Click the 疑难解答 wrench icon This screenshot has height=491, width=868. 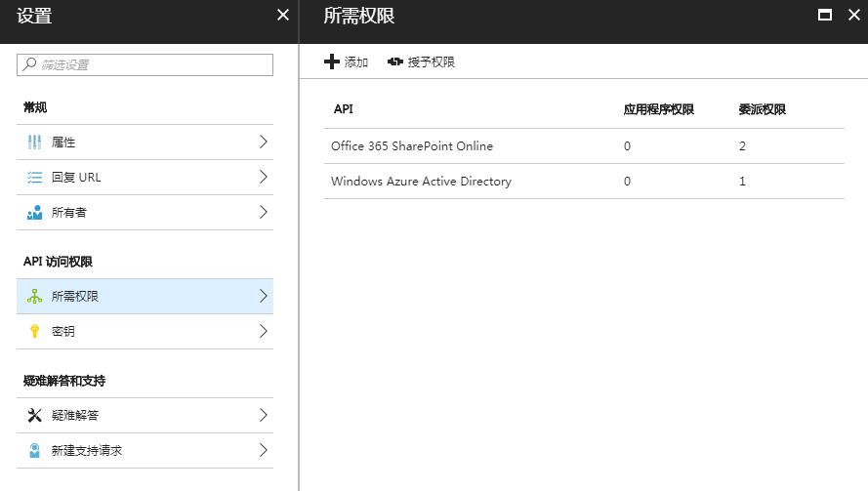tap(34, 415)
